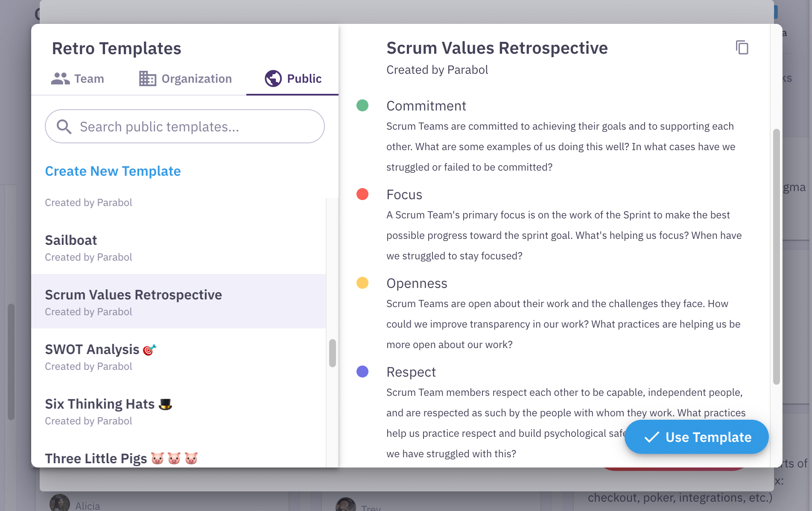This screenshot has width=812, height=511.
Task: Click the green Commitment color dot
Action: coord(362,105)
